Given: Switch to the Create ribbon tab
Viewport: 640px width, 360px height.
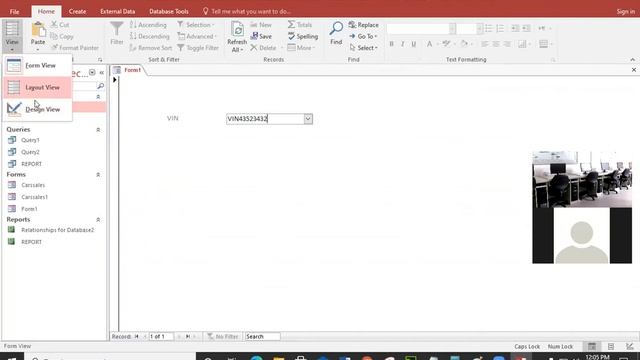Looking at the screenshot, I should coord(77,11).
